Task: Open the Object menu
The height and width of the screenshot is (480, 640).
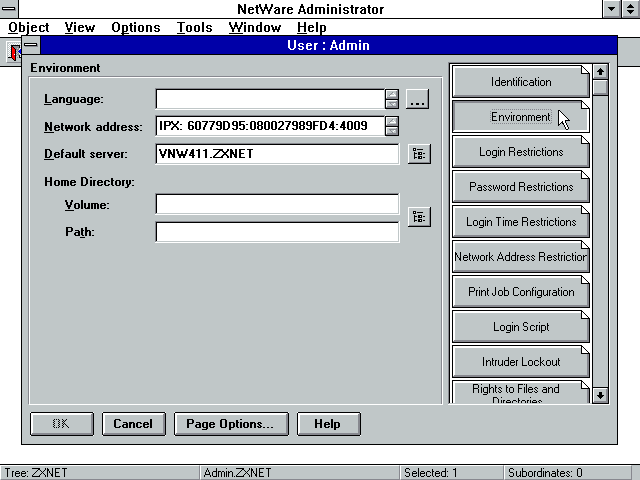Action: pyautogui.click(x=29, y=27)
